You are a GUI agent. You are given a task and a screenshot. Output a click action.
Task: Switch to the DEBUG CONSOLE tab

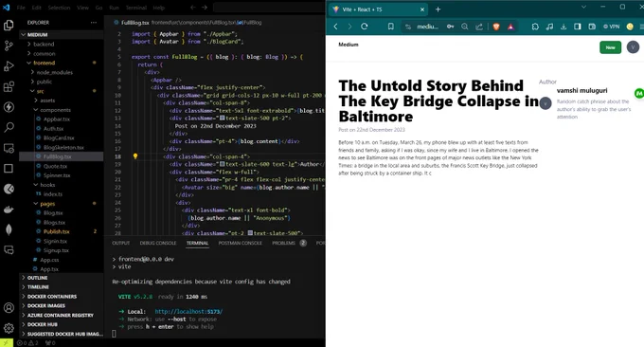[158, 243]
